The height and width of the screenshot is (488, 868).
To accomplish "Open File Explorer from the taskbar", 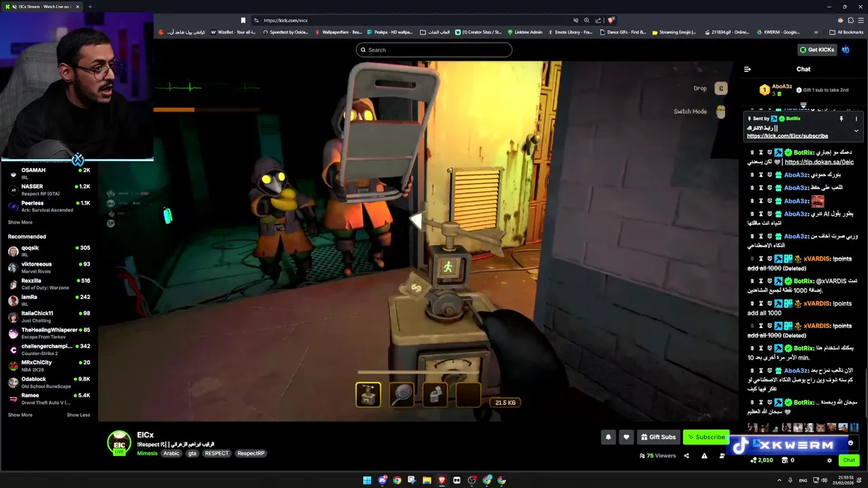I will [427, 481].
